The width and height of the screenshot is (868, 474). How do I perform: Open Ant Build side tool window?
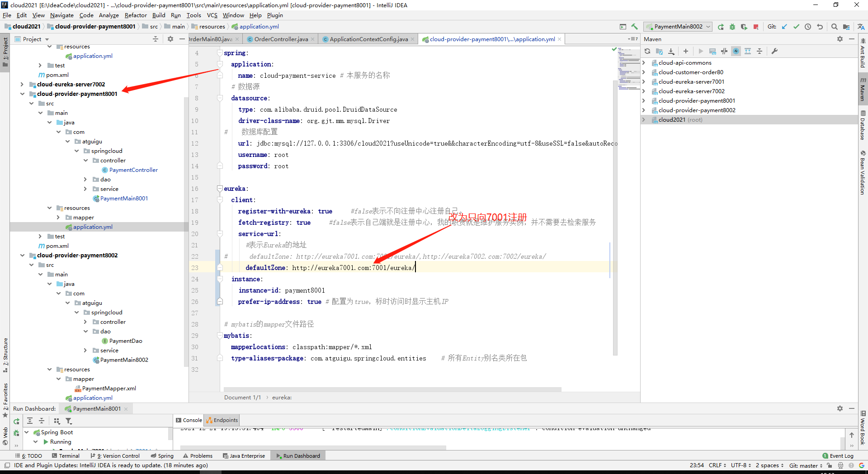pos(863,53)
